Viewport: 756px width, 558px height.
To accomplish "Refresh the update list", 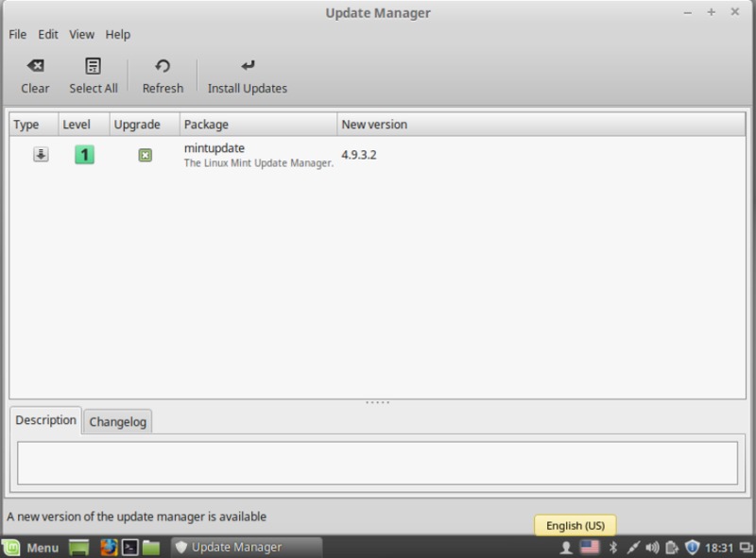I will point(163,76).
